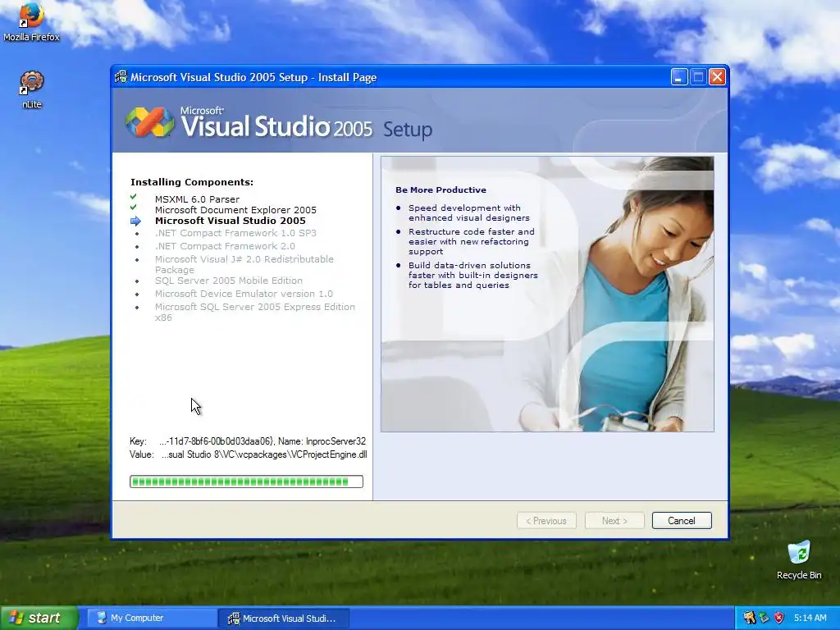Click 'Microsoft Document Explorer 2005' text
The image size is (840, 630).
(235, 210)
